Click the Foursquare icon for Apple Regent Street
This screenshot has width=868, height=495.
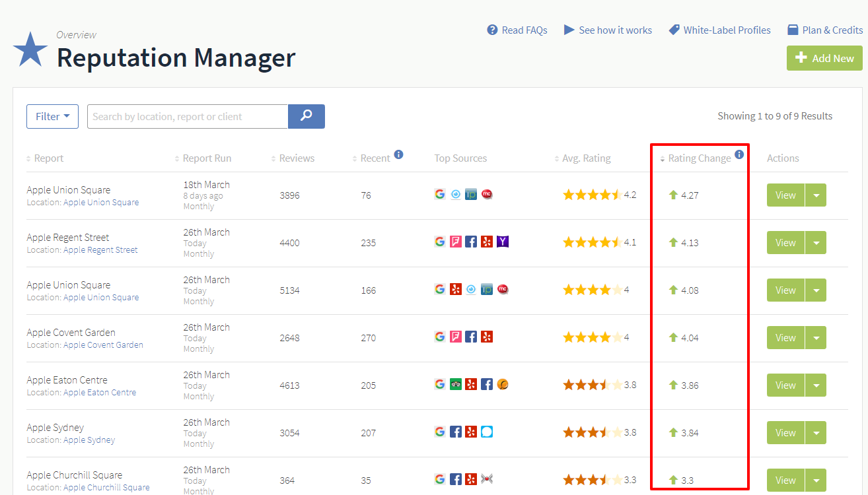(x=455, y=242)
